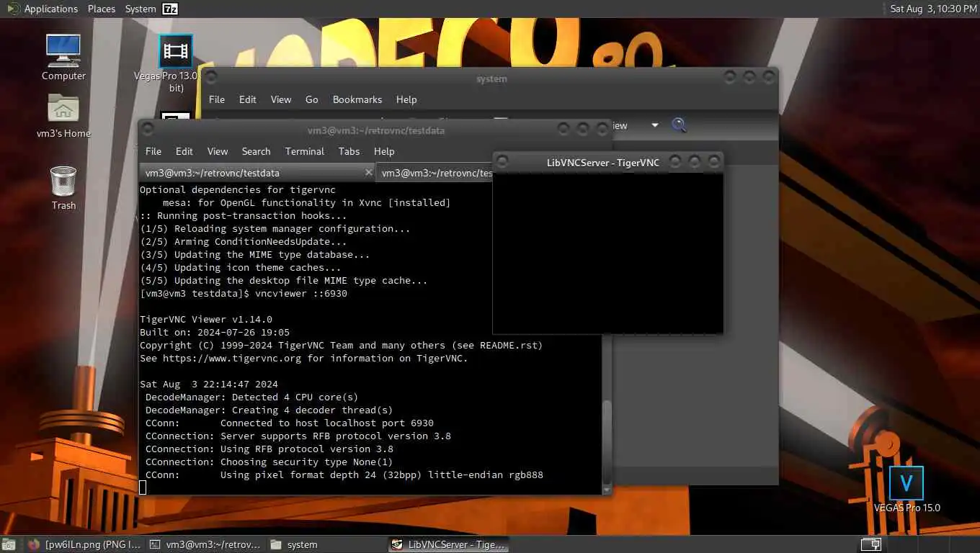Click the terminal scrollbar's down arrow
This screenshot has width=980, height=553.
(607, 490)
